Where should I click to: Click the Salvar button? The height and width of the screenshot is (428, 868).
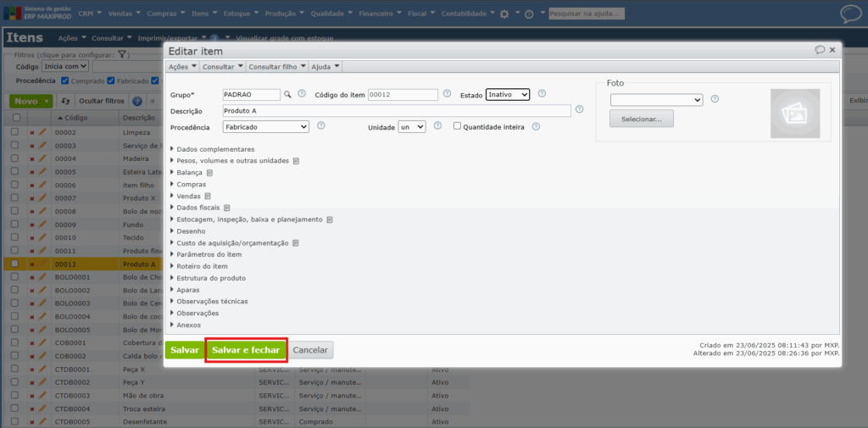click(x=184, y=350)
